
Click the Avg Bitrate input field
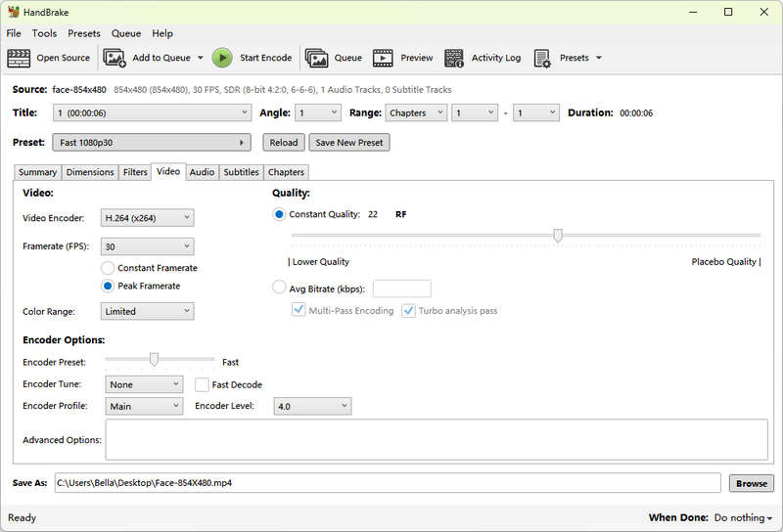point(402,288)
